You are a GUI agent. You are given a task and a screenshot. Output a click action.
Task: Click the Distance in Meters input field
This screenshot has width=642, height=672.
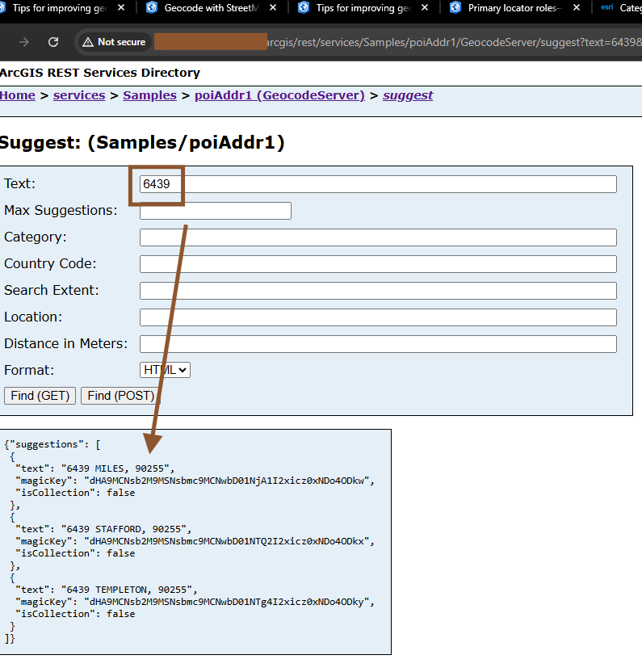378,344
